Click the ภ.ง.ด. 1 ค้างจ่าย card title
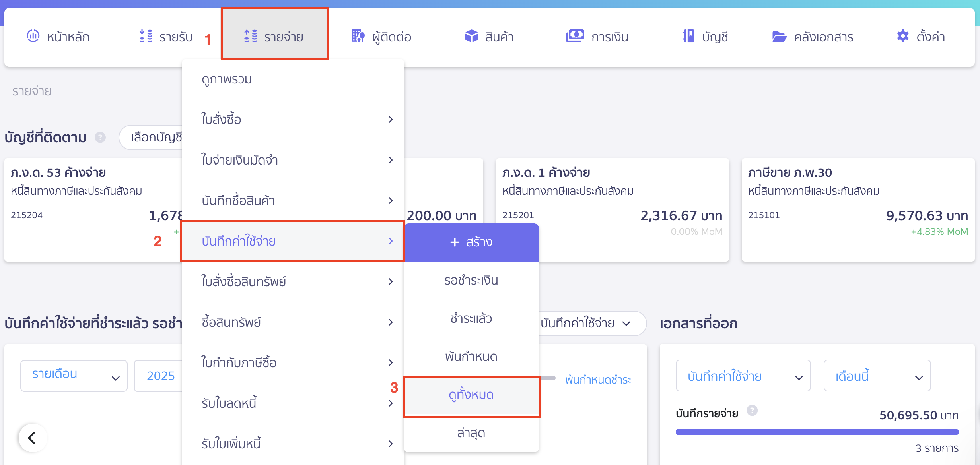This screenshot has width=980, height=465. 546,172
